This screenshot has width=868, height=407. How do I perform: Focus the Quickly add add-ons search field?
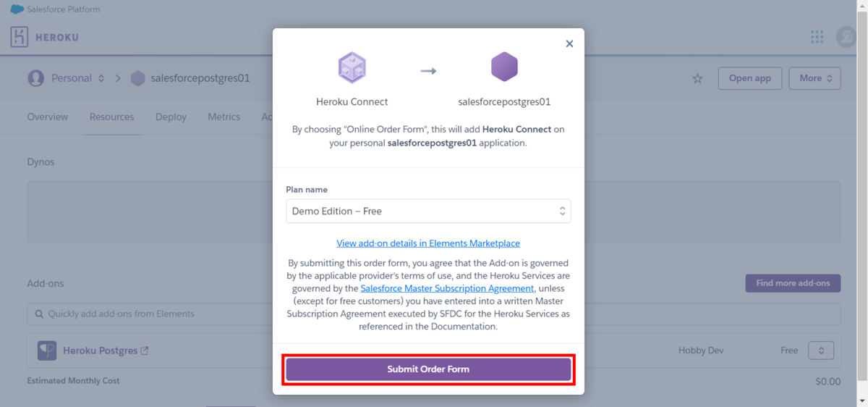[x=434, y=314]
